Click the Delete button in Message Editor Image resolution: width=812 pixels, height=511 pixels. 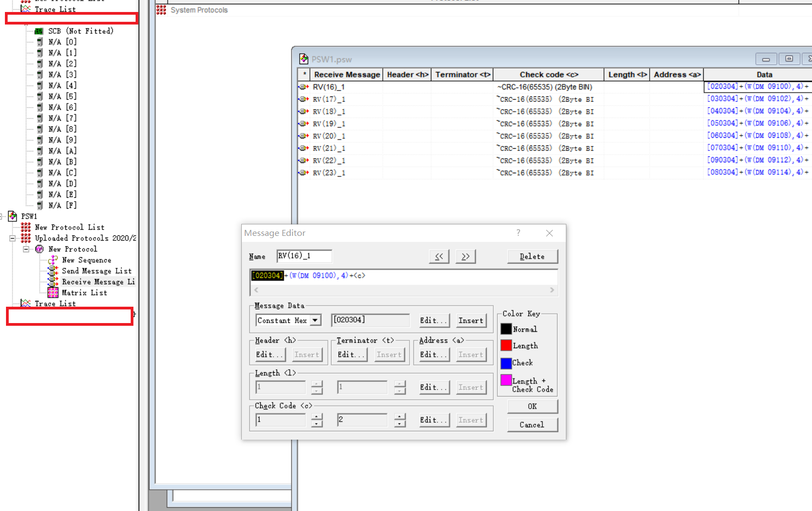coord(532,257)
